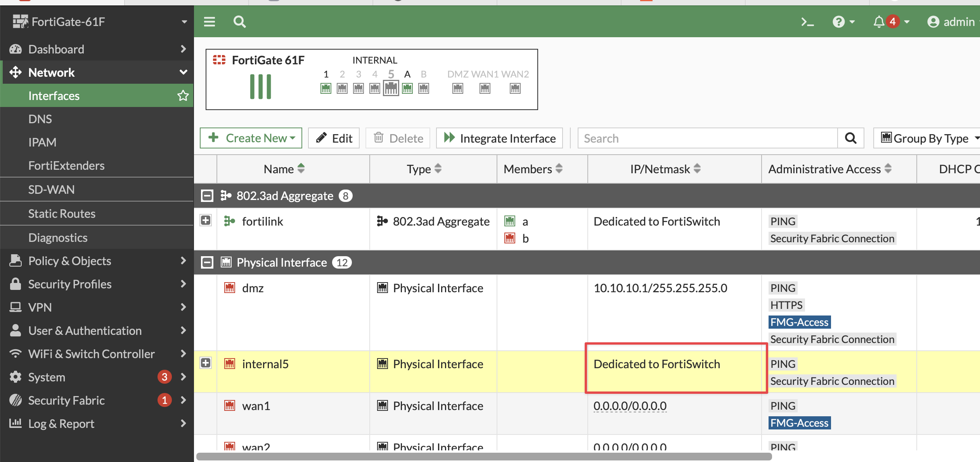Viewport: 980px width, 462px height.
Task: Expand the VPN menu
Action: tap(97, 307)
